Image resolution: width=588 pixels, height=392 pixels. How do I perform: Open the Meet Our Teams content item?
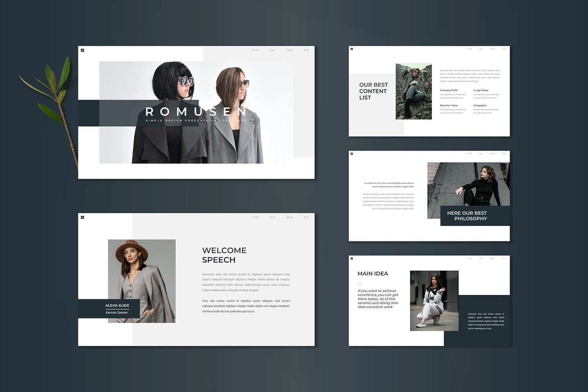click(449, 105)
